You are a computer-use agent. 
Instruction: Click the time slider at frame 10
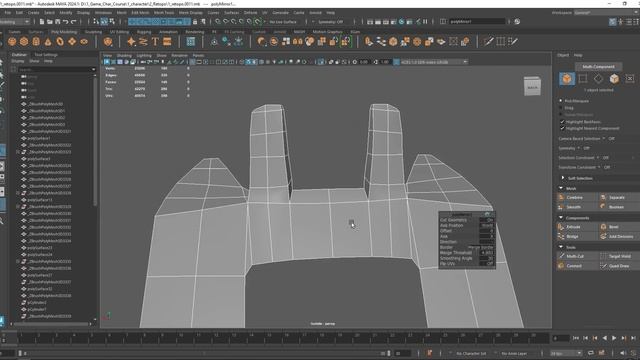181,338
